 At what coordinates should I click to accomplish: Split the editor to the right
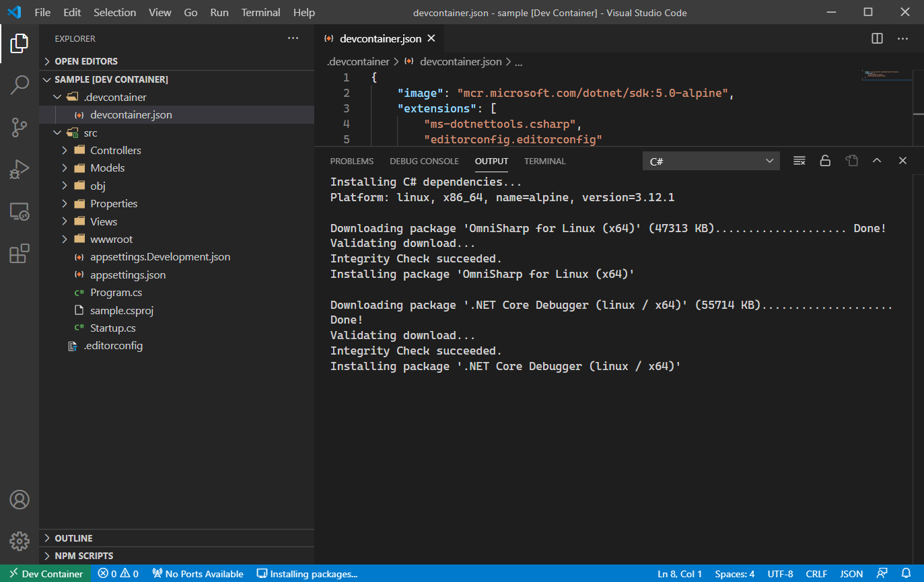coord(877,38)
